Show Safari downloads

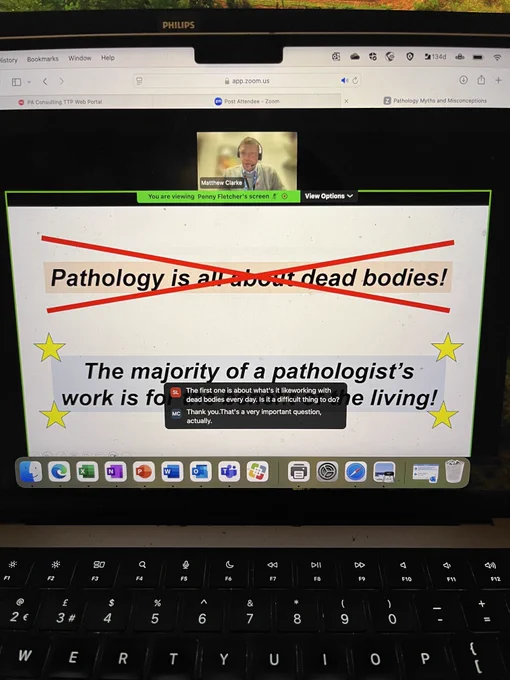[x=464, y=80]
